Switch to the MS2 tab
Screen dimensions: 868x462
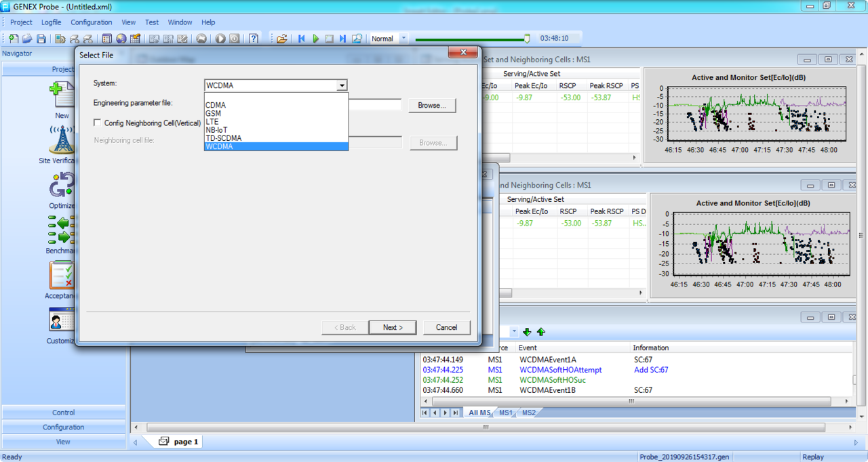(x=529, y=413)
